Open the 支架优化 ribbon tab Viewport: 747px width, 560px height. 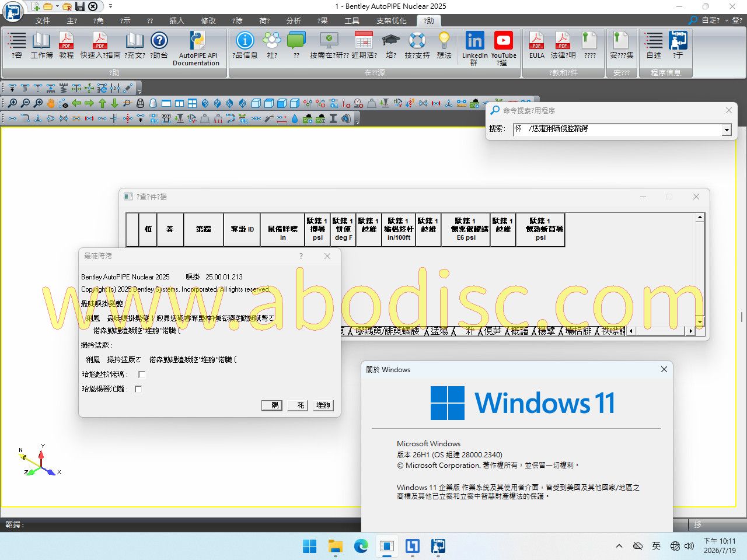(x=391, y=20)
